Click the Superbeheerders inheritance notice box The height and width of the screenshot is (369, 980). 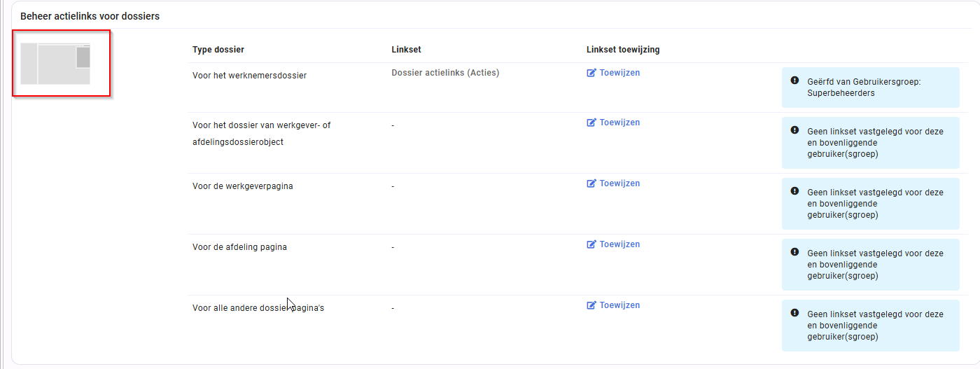click(x=871, y=88)
